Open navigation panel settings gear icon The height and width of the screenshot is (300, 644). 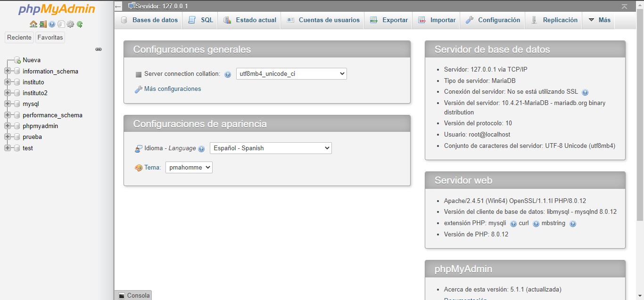click(71, 24)
